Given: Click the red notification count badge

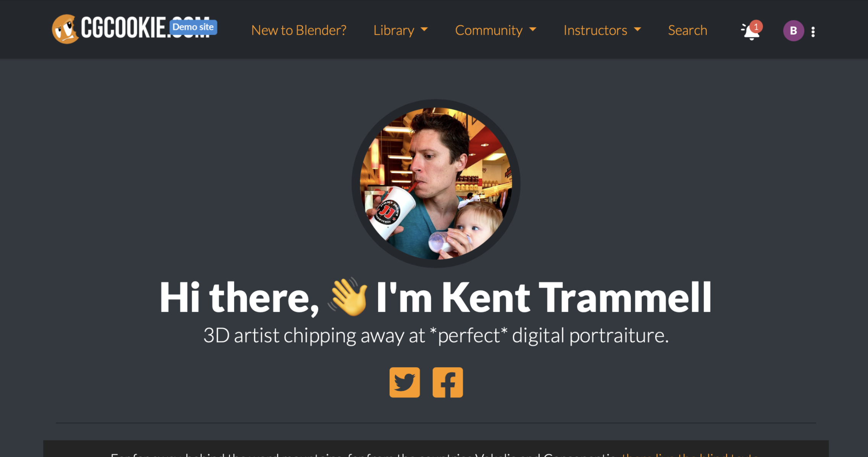Looking at the screenshot, I should pos(756,26).
